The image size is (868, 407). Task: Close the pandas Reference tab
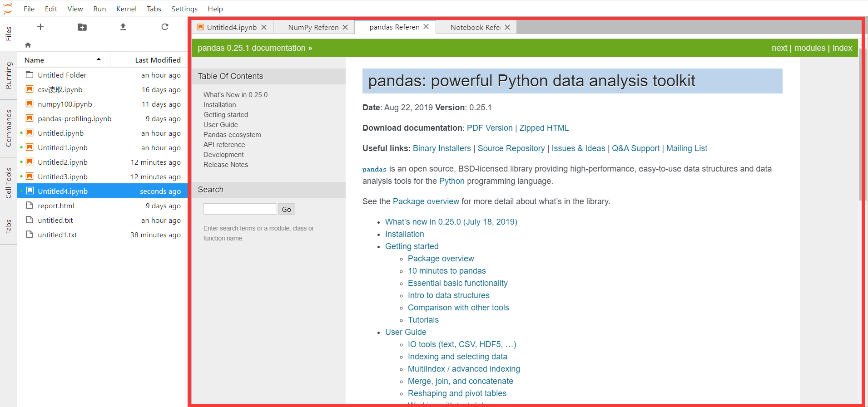[x=426, y=27]
